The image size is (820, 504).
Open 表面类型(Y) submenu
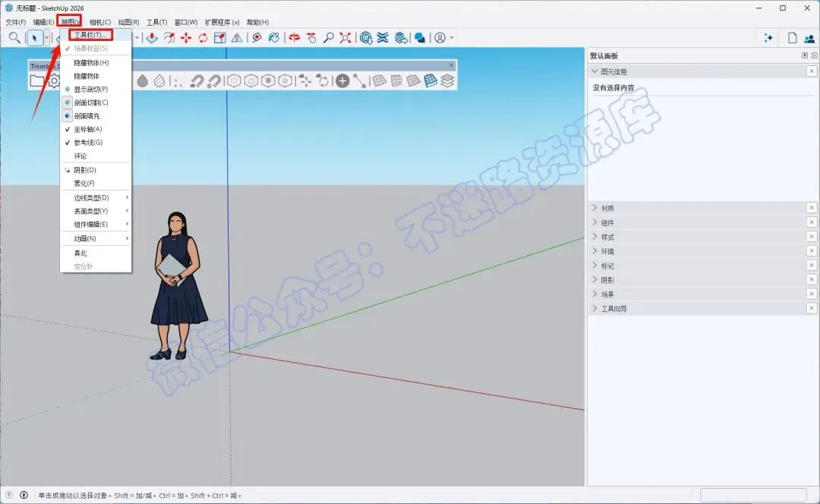(96, 211)
